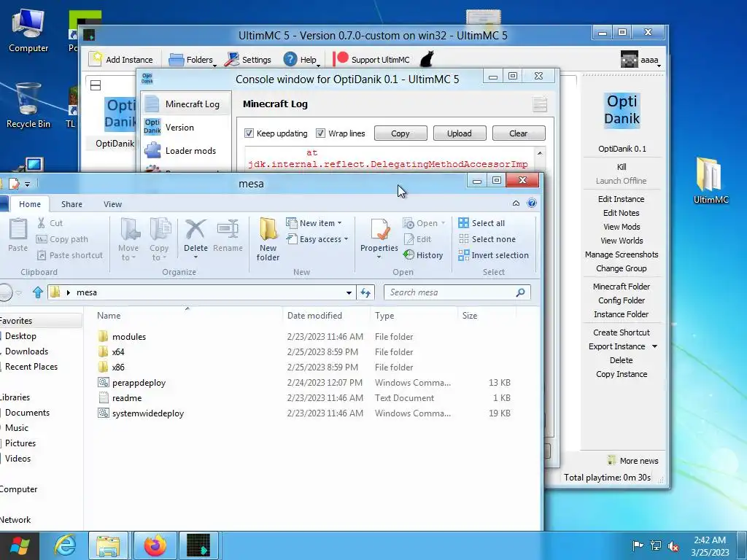Select Minecraft Log page in console sidebar
The height and width of the screenshot is (560, 747).
(186, 104)
